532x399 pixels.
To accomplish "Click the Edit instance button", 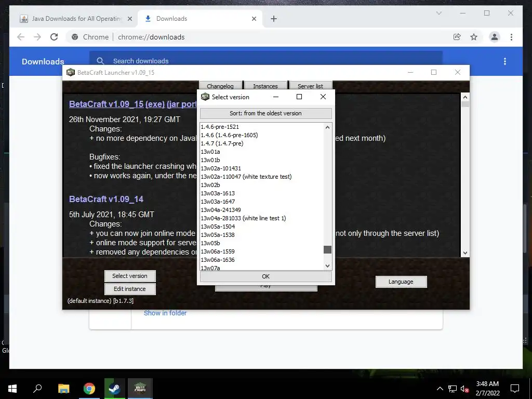I will [130, 289].
